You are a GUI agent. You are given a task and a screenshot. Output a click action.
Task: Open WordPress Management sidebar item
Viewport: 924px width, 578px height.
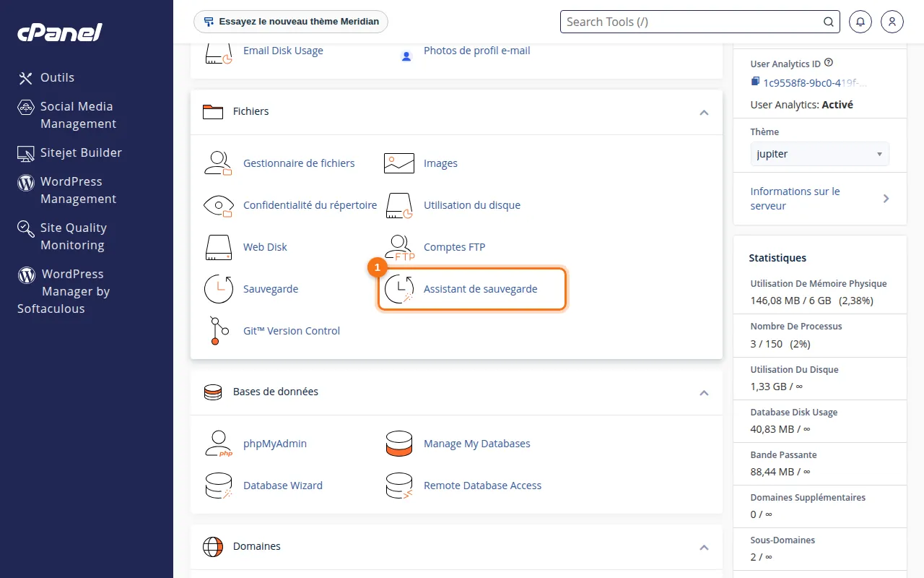click(x=78, y=190)
